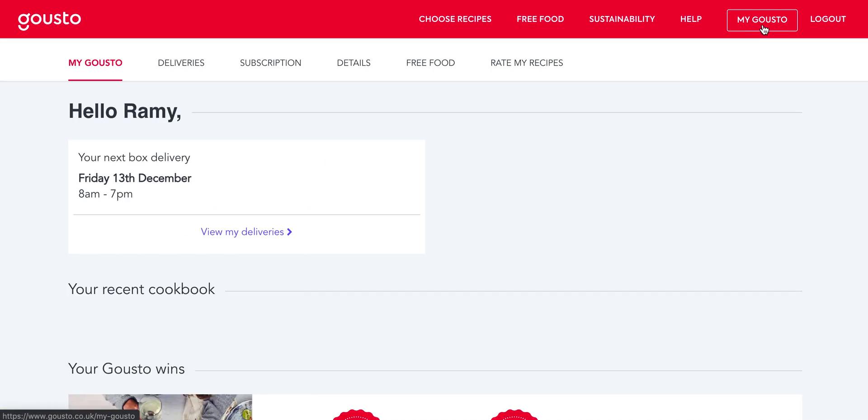Click the Your recent cookbook heading
This screenshot has width=868, height=420.
pyautogui.click(x=142, y=289)
